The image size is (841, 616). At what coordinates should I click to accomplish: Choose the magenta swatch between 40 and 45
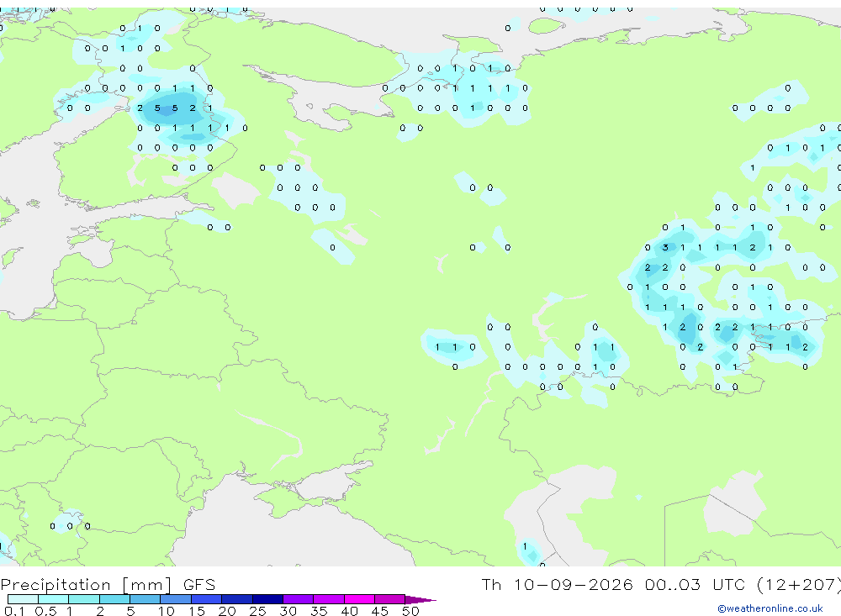[359, 599]
